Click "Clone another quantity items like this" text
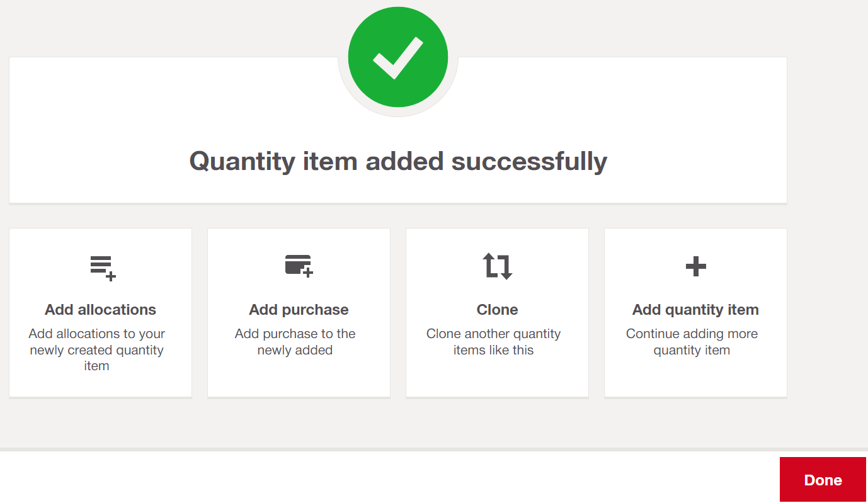Viewport: 868px width, 503px height. click(494, 342)
